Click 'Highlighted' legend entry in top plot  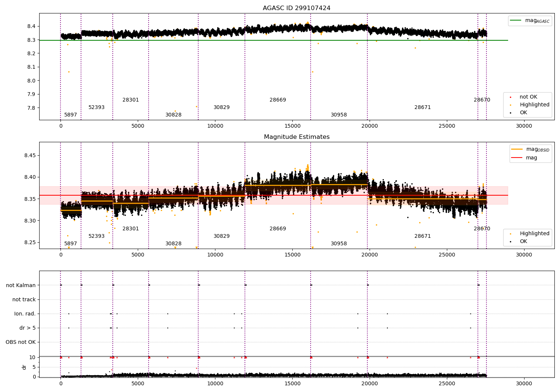(530, 105)
